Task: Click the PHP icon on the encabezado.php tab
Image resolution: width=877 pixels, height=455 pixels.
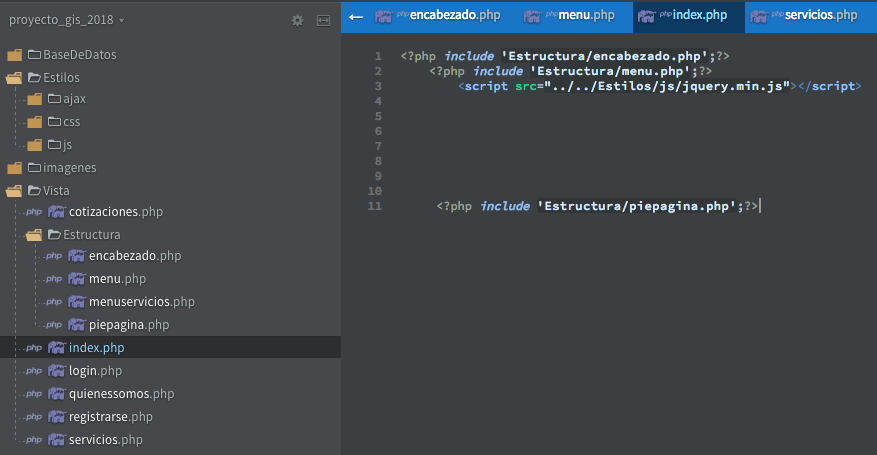Action: [384, 17]
